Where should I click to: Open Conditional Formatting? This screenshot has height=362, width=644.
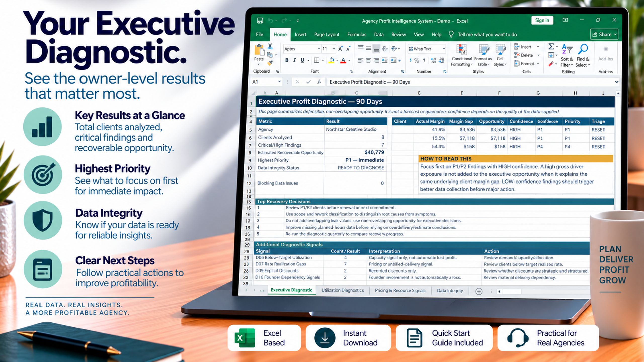tap(462, 55)
